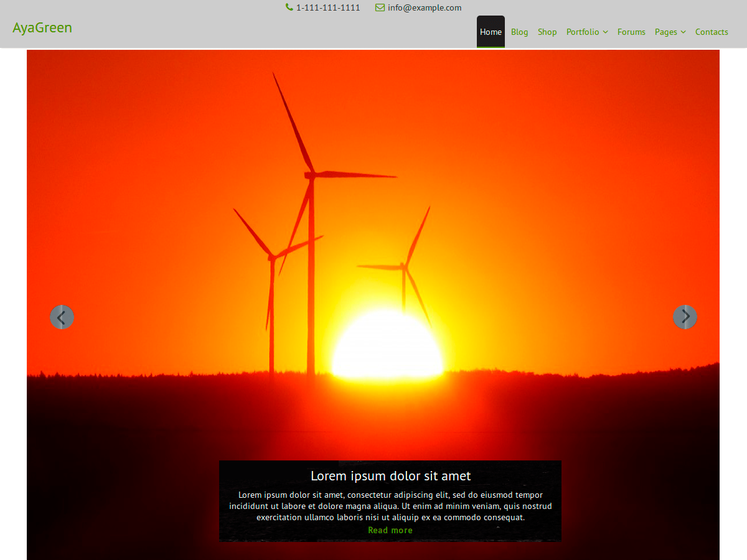The image size is (747, 560).
Task: Select the Home menu item
Action: pos(491,32)
